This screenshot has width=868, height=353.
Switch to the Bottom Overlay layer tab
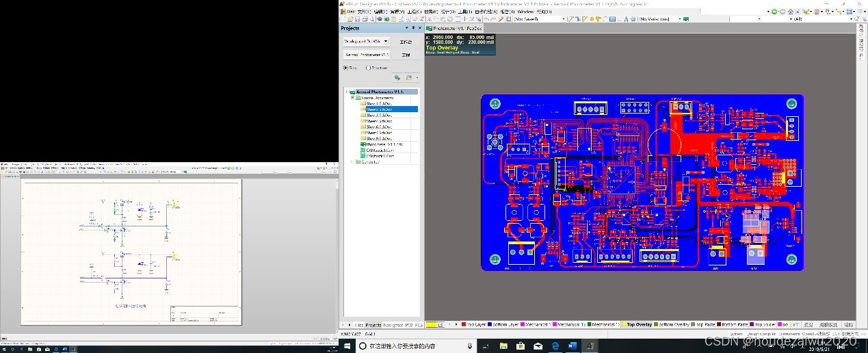pyautogui.click(x=672, y=324)
